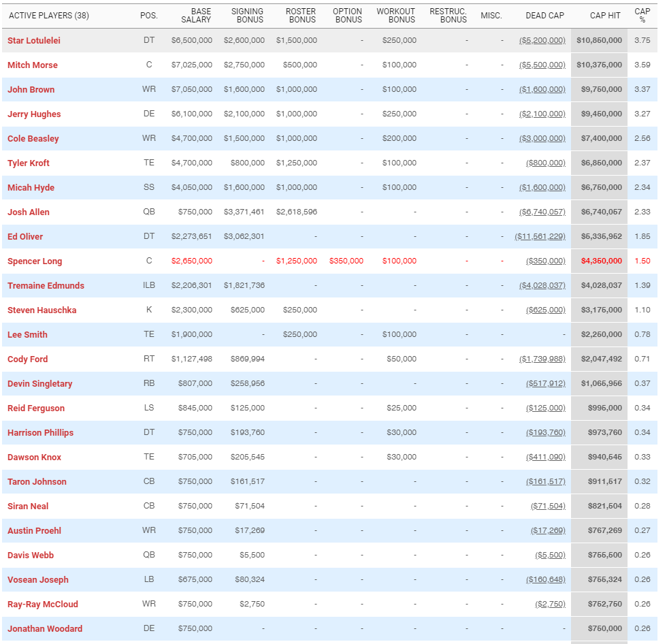
Task: Click Vosean Joseph's ($160,648) dead cap link
Action: (x=546, y=580)
